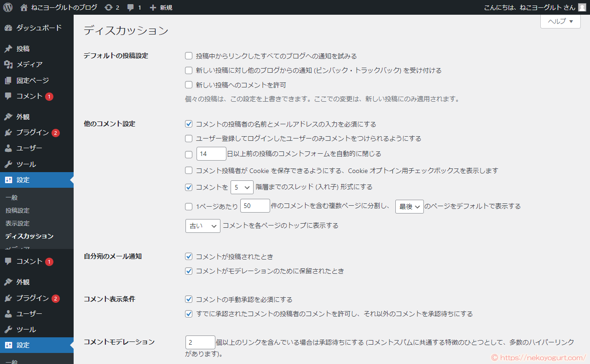
Task: Click the 固定ページ (Pages) icon
Action: [x=8, y=80]
